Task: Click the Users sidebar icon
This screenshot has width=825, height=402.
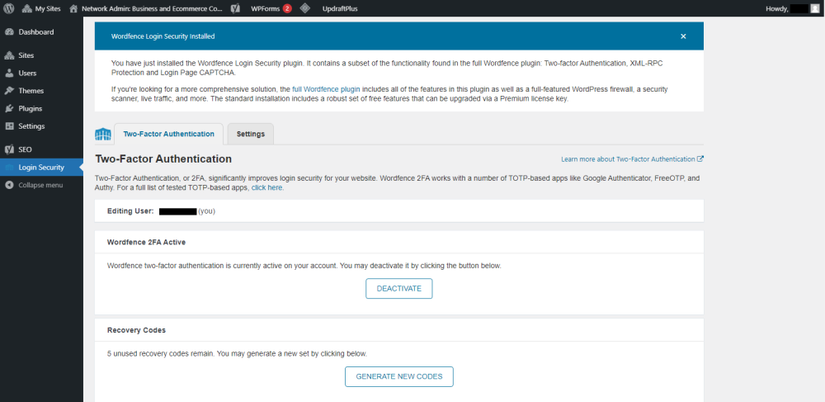Action: tap(9, 73)
